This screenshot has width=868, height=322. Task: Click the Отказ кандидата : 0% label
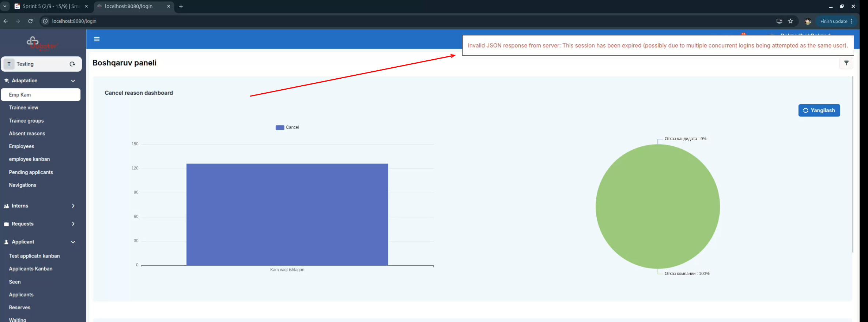[686, 139]
